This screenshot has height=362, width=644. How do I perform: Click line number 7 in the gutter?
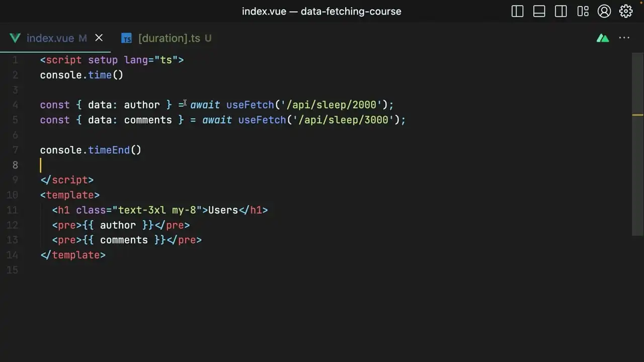pyautogui.click(x=15, y=150)
